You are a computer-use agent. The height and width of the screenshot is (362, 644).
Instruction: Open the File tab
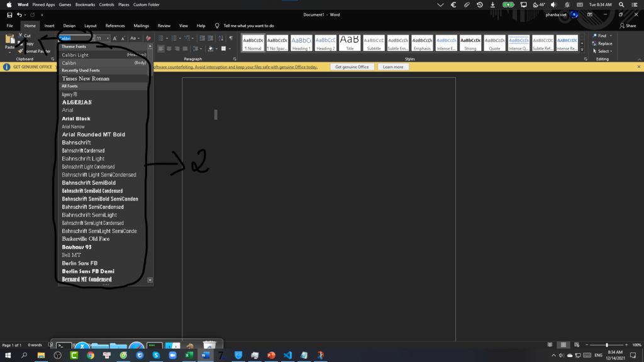click(x=10, y=25)
